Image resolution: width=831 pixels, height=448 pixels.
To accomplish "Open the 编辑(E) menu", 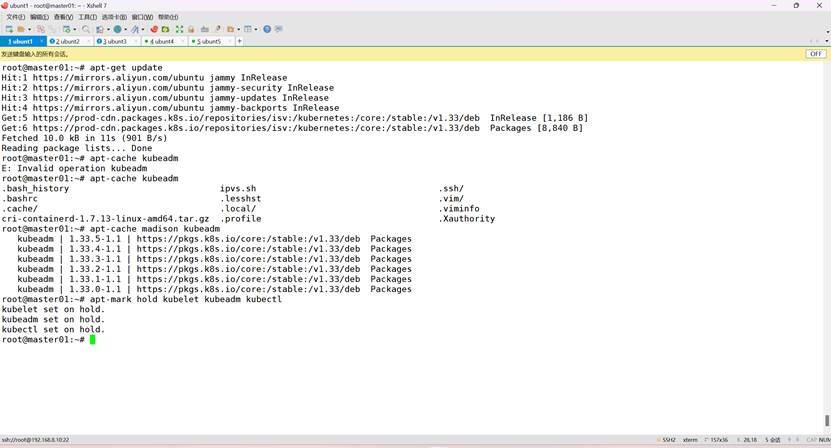I will (x=39, y=17).
